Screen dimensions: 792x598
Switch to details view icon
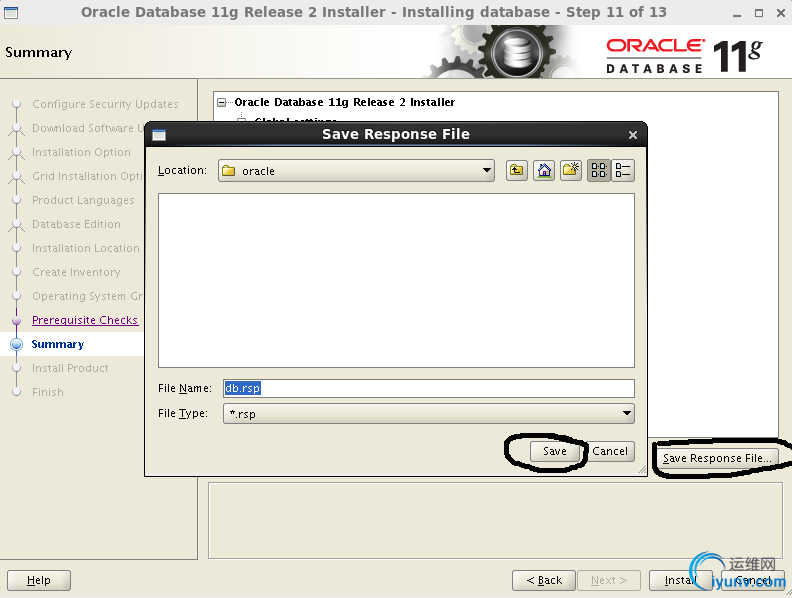[x=623, y=170]
